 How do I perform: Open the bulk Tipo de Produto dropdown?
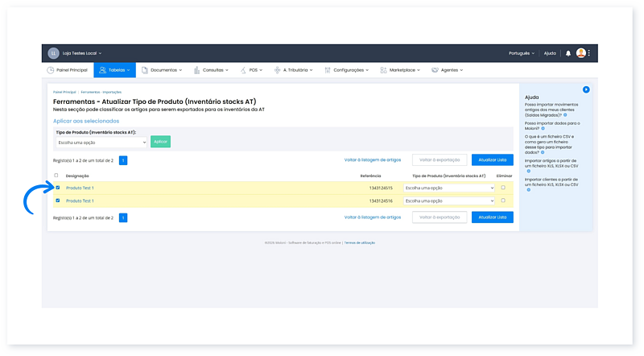[x=101, y=143]
